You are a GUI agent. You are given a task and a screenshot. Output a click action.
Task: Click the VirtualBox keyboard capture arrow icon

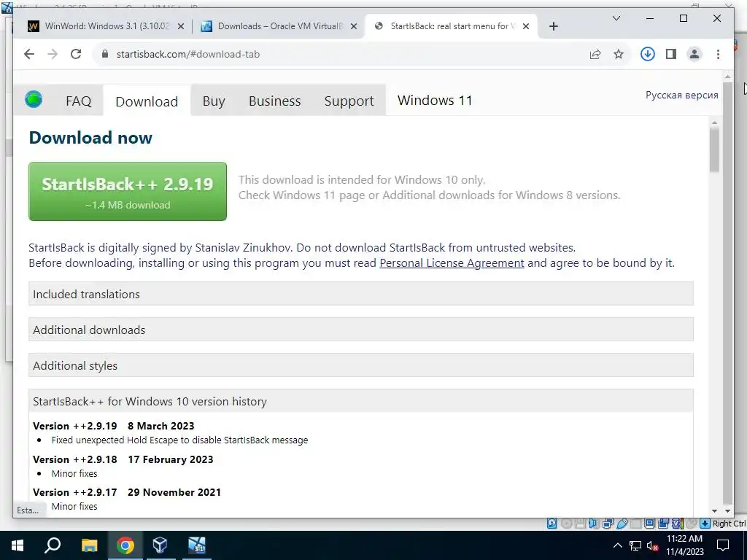click(x=705, y=524)
